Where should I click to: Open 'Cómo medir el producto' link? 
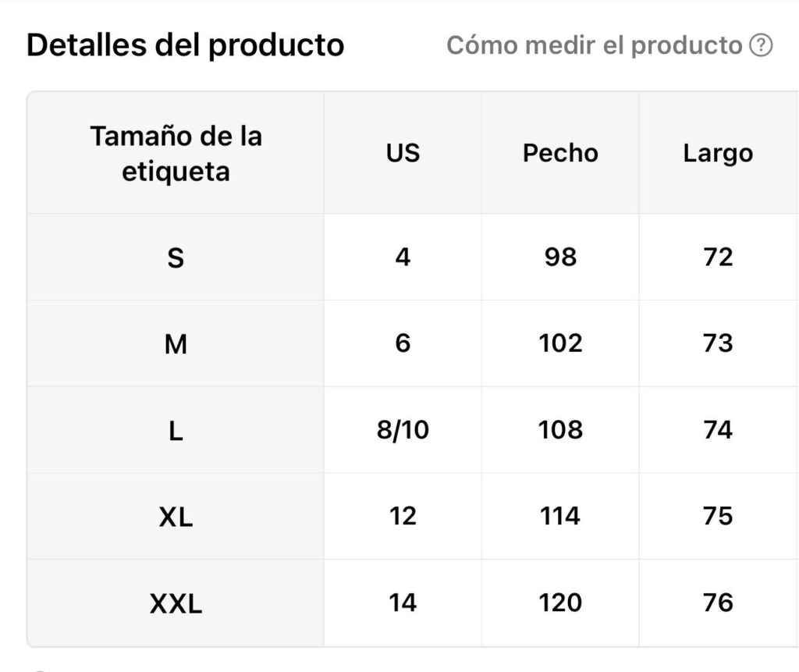[x=594, y=45]
